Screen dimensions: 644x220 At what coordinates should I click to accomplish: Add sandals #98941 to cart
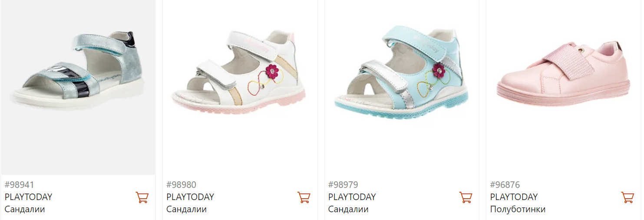point(142,197)
